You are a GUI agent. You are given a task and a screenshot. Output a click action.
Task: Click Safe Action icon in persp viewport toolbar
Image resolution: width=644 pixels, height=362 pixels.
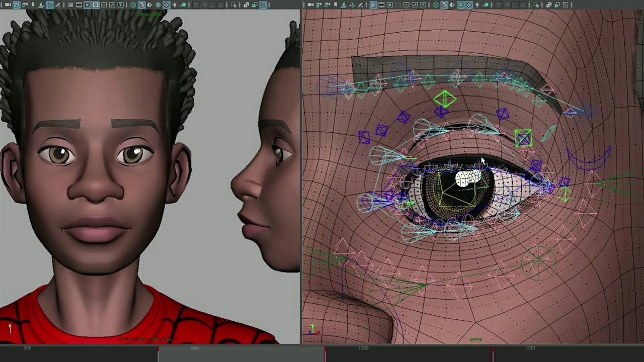pyautogui.click(x=415, y=5)
